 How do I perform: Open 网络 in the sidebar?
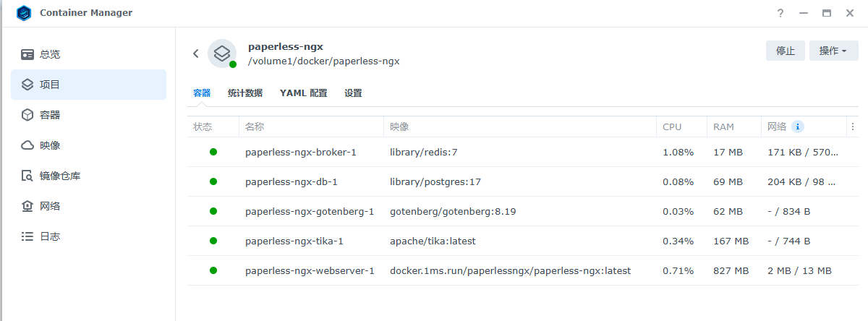[x=88, y=206]
